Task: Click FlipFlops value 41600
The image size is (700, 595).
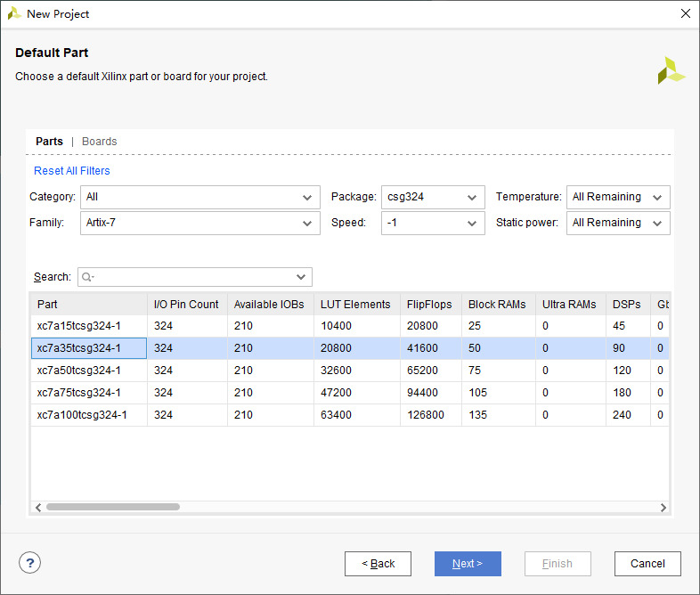Action: [422, 348]
